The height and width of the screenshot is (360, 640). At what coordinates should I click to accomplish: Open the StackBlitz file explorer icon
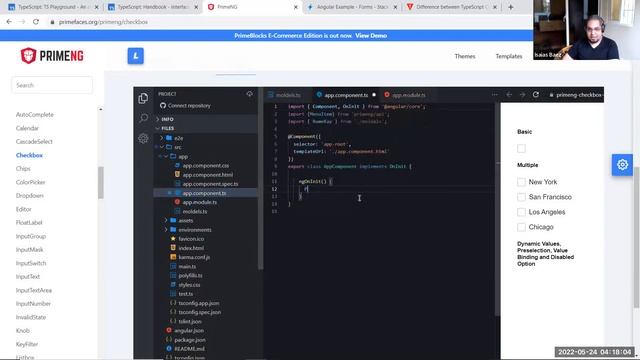pos(143,98)
